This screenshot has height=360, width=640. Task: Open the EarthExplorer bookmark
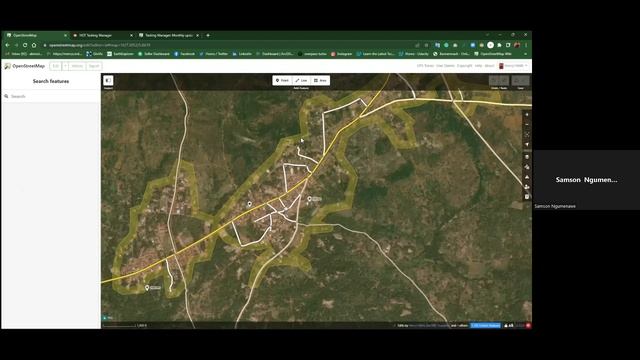tap(120, 54)
